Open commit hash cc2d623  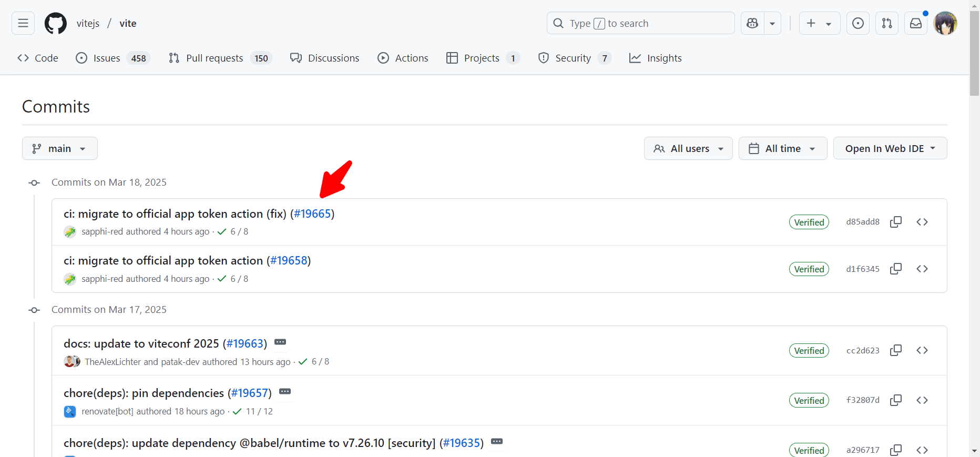coord(863,350)
